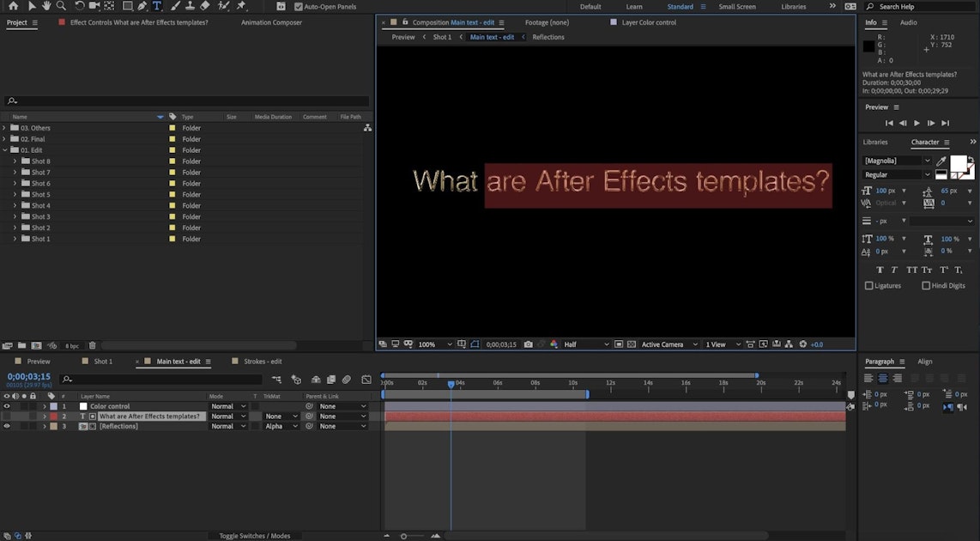Activate the Zoom tool
Image resolution: width=980 pixels, height=541 pixels.
(x=60, y=5)
